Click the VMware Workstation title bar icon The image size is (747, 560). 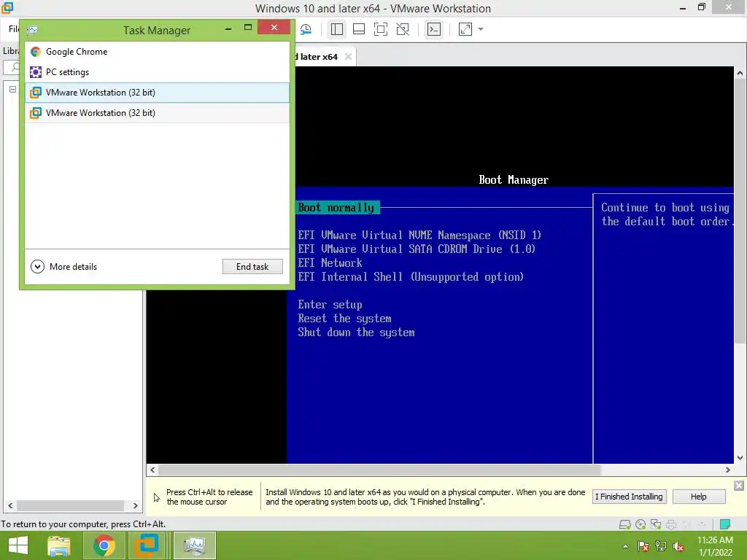[7, 8]
